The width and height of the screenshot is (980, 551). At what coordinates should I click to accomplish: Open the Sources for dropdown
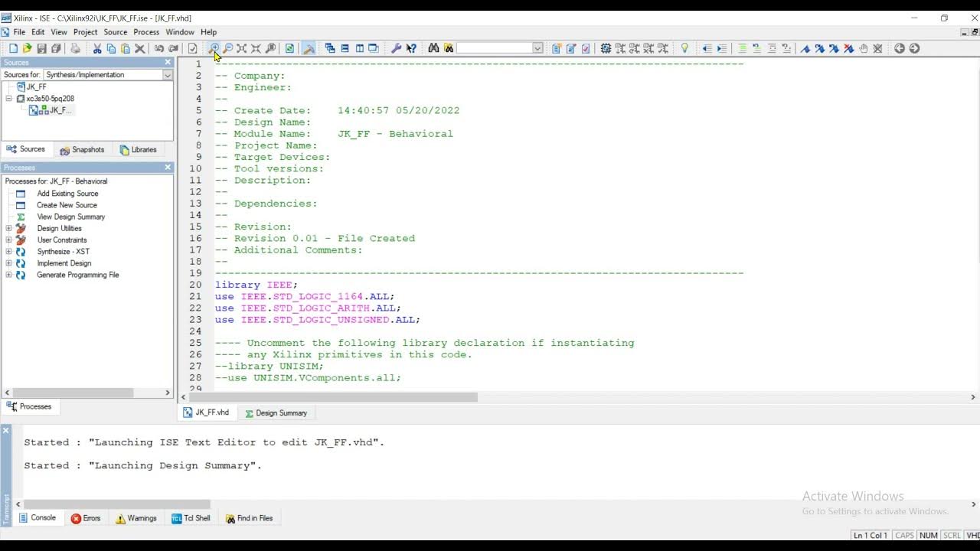pos(167,75)
